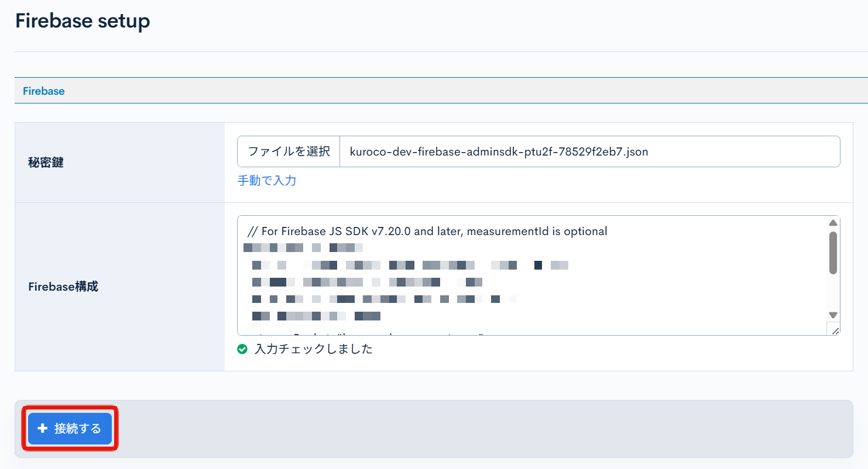Click the secret key file input field
This screenshot has height=469, width=868.
click(585, 151)
